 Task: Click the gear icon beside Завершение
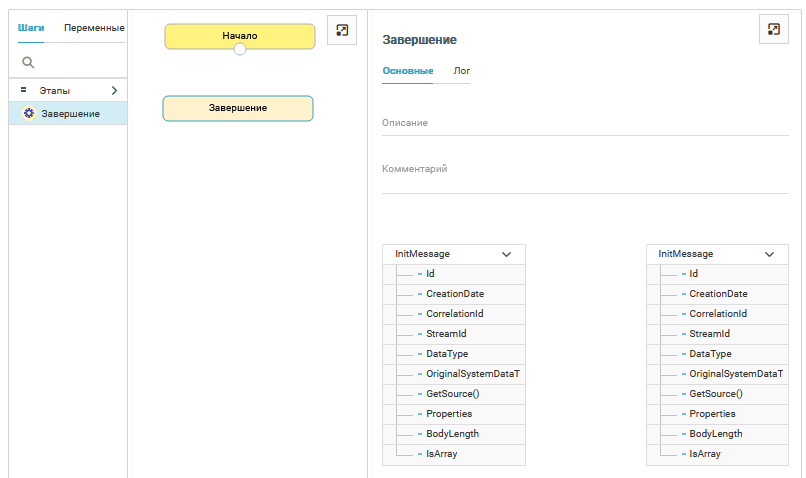pos(29,114)
